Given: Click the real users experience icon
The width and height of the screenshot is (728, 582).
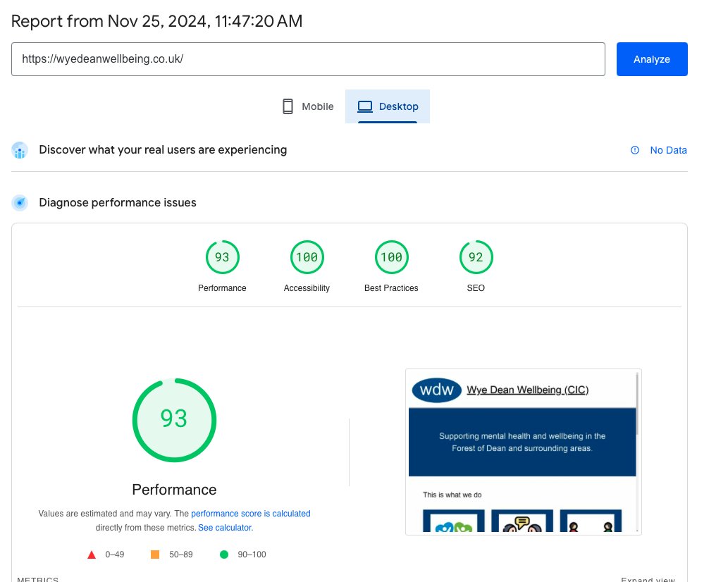Looking at the screenshot, I should point(20,150).
